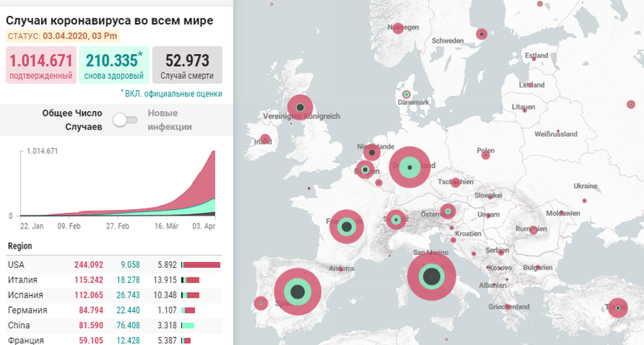The image size is (644, 345).
Task: Select the Италия row in region table
Action: [x=113, y=280]
